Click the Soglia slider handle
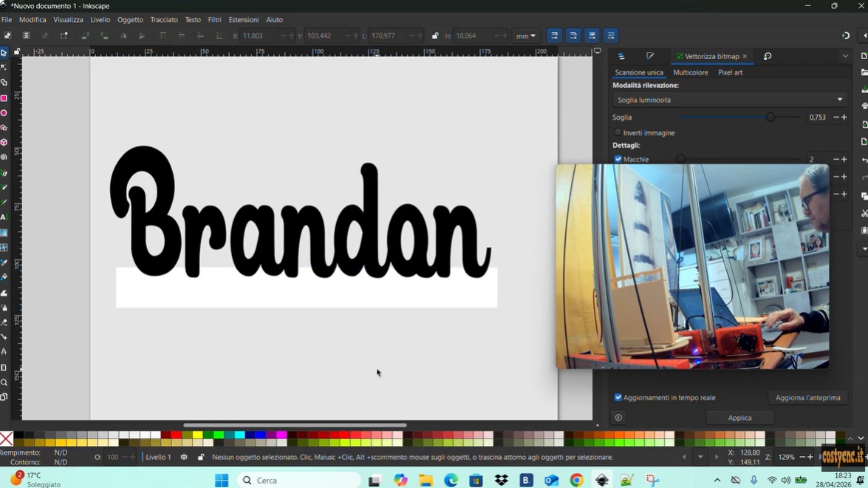 click(x=770, y=118)
